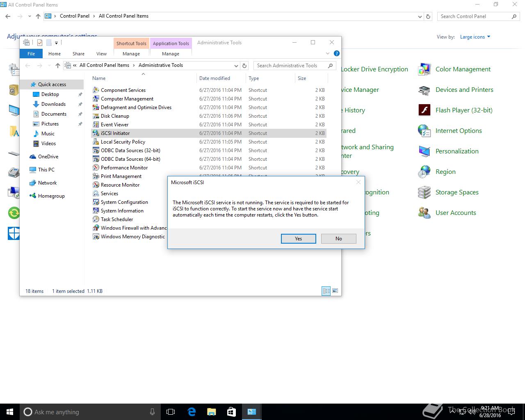The width and height of the screenshot is (525, 420).
Task: Select the Windows Firewall with Advanced Security icon
Action: 96,228
